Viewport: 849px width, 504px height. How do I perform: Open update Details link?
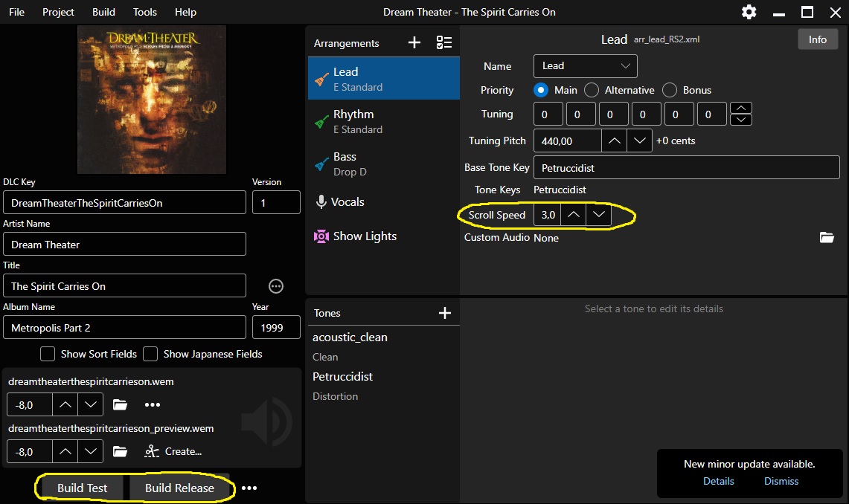point(719,481)
